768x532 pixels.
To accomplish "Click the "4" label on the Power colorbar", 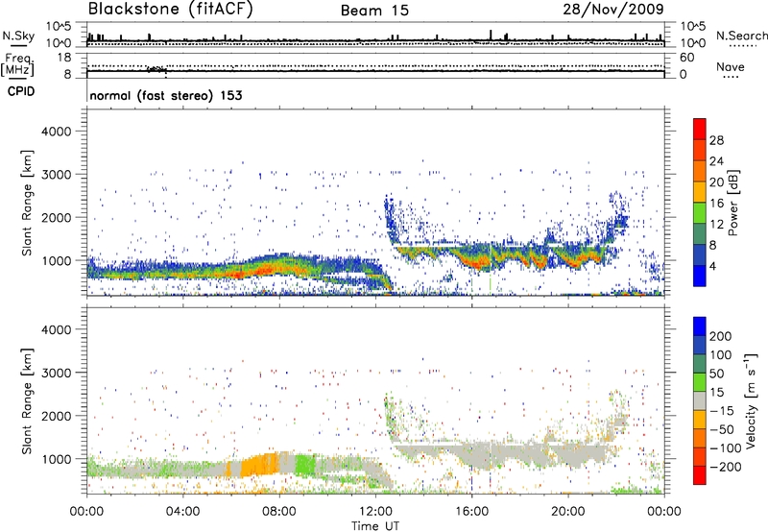I will coord(712,266).
